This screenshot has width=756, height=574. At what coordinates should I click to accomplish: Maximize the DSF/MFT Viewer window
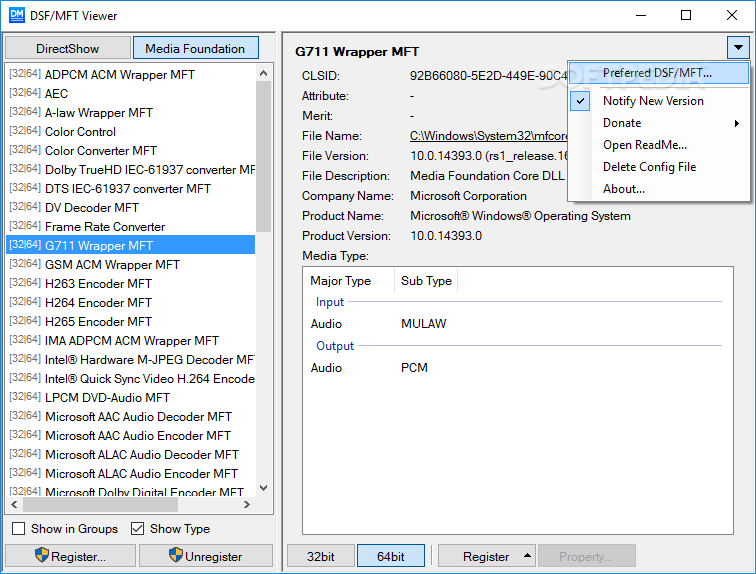point(686,15)
